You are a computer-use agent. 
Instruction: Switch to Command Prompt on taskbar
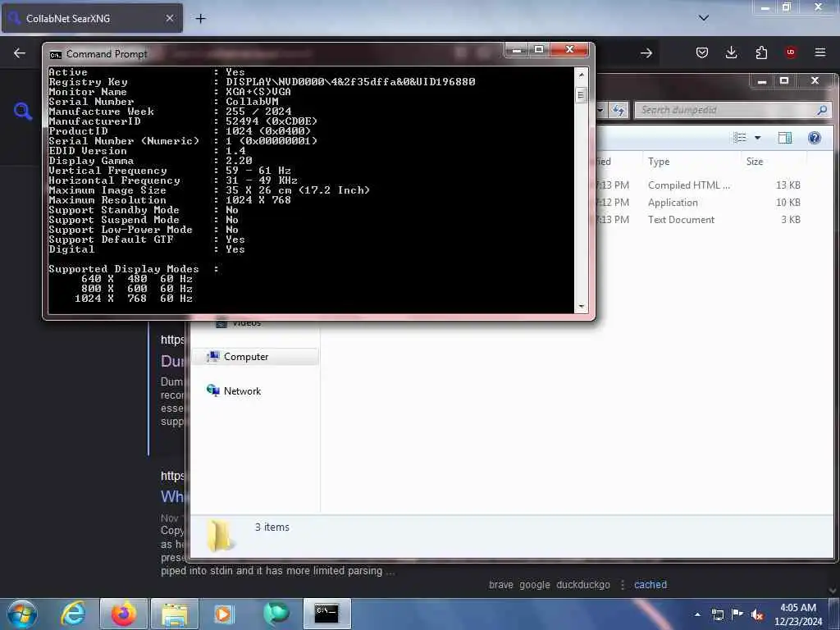[326, 614]
